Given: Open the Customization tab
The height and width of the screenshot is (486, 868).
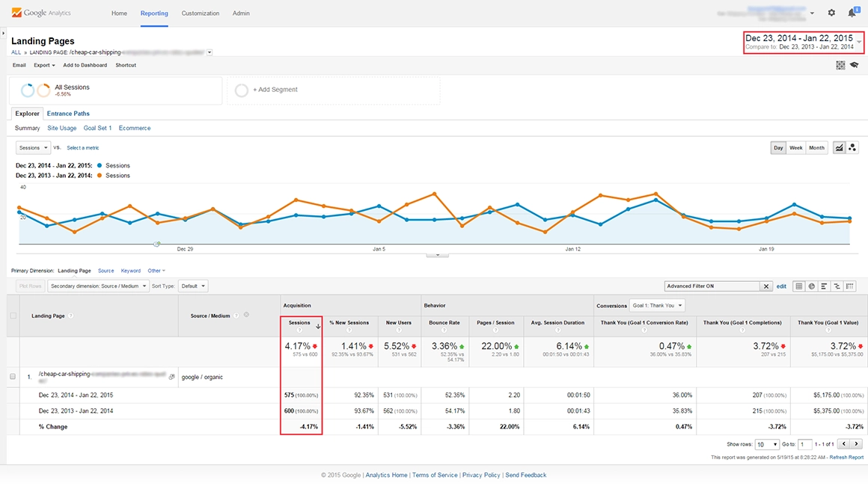Looking at the screenshot, I should pos(201,13).
